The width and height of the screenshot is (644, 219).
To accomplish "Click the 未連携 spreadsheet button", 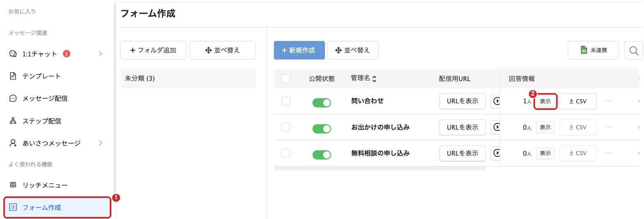I will pyautogui.click(x=593, y=50).
